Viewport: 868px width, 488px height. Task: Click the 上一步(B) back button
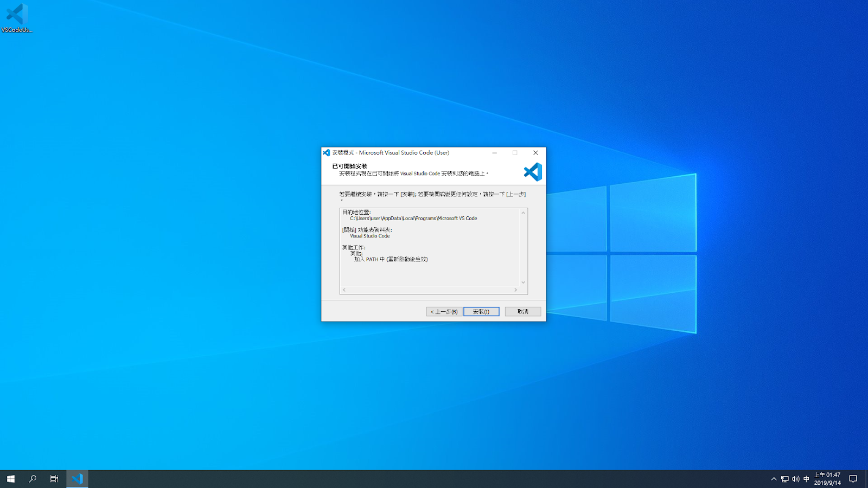444,312
